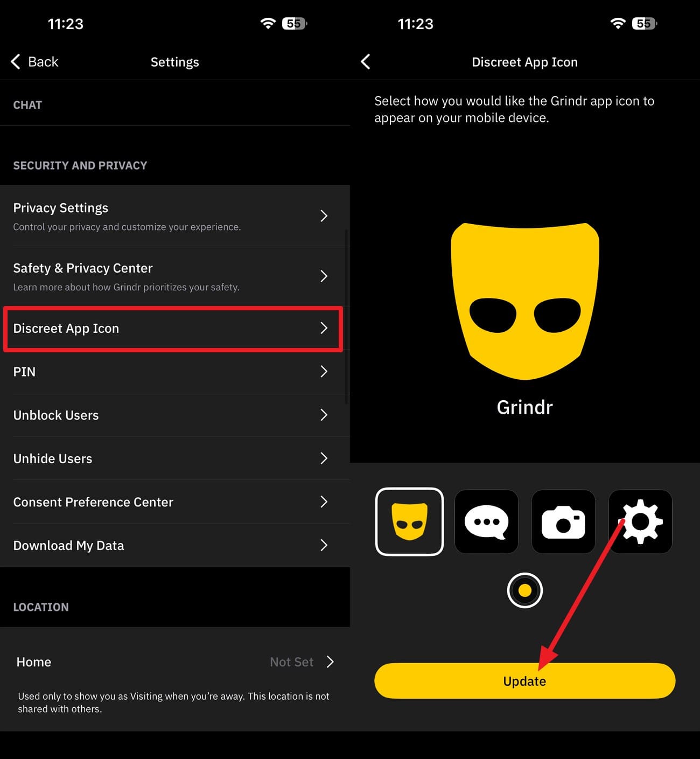This screenshot has width=700, height=759.
Task: Tap the Home location row
Action: pos(175,662)
